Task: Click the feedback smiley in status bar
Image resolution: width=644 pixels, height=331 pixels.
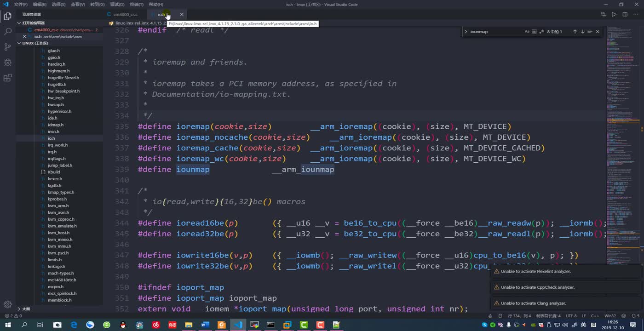Action: (624, 316)
